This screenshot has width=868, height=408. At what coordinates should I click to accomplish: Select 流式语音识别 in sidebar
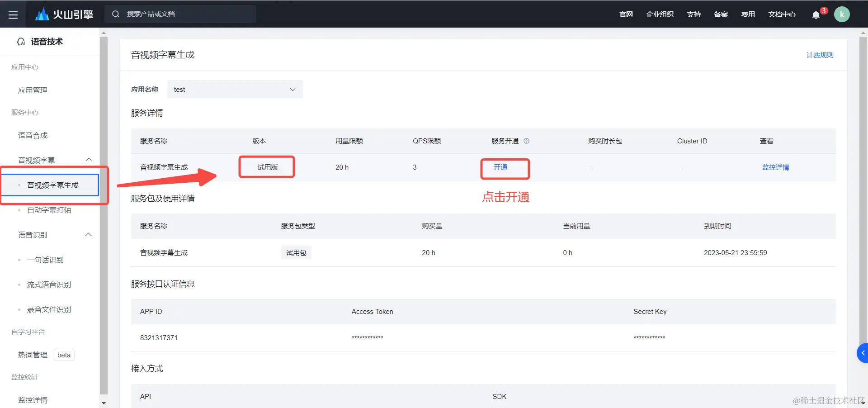[49, 285]
